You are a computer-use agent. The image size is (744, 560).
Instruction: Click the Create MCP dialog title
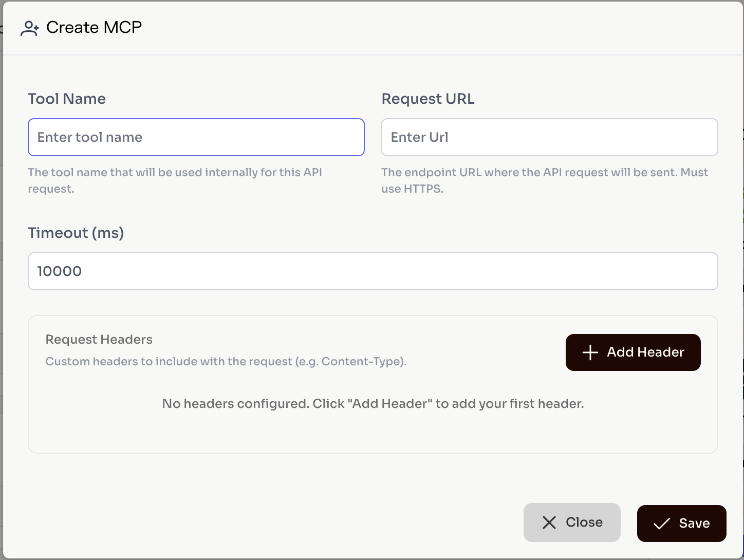pos(94,27)
